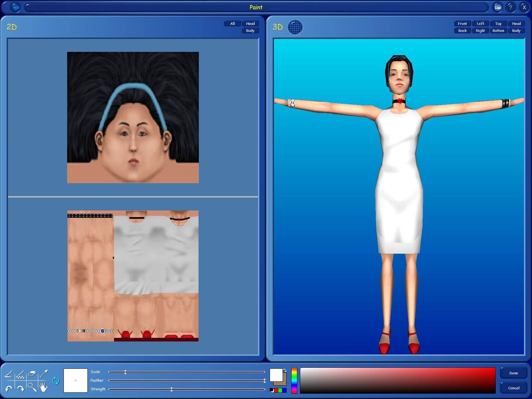Image resolution: width=532 pixels, height=399 pixels.
Task: Adjust the Scale slider handle
Action: click(125, 372)
